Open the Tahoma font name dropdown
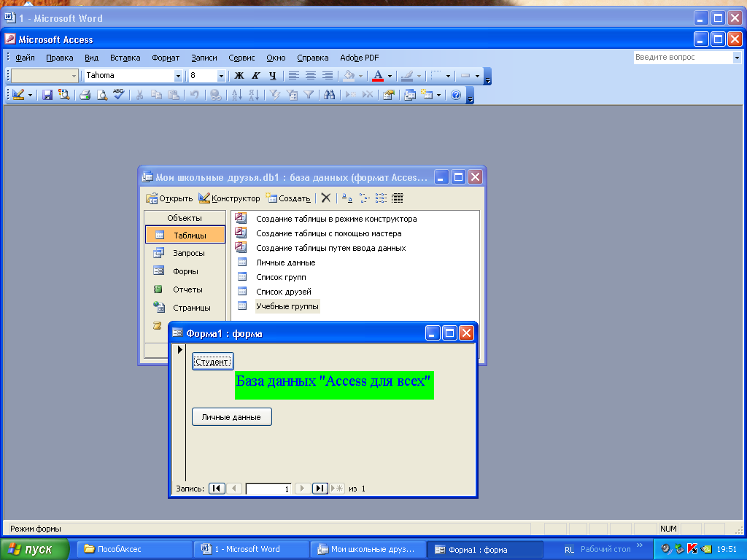The image size is (747, 560). click(178, 76)
